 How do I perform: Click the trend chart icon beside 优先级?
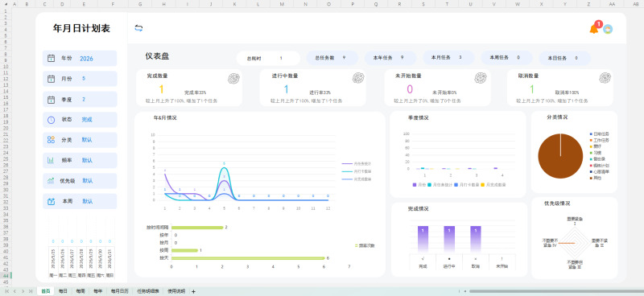point(51,181)
